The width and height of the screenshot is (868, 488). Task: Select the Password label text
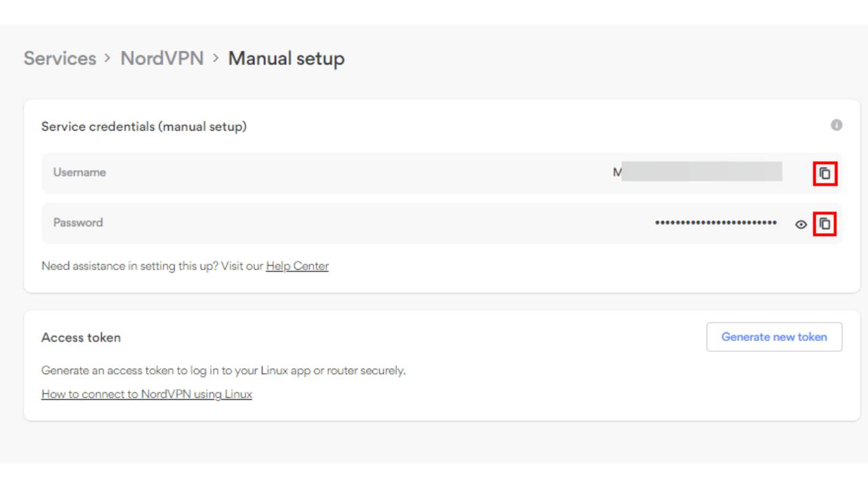click(78, 222)
